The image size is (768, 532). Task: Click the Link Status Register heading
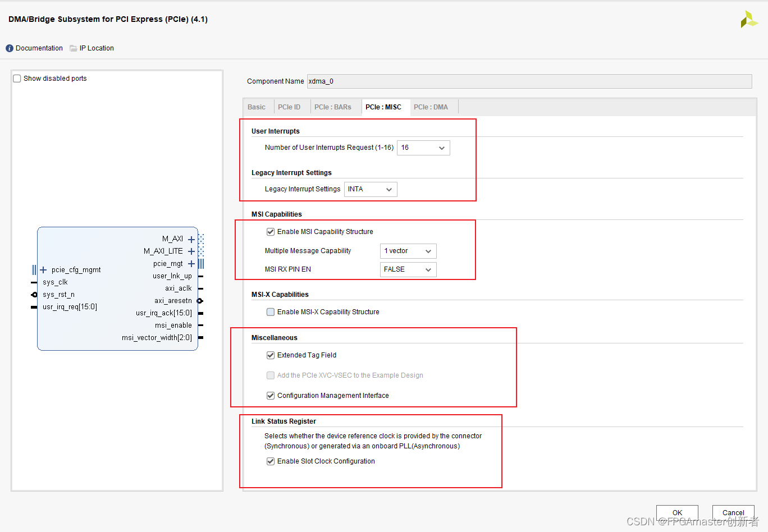(284, 421)
